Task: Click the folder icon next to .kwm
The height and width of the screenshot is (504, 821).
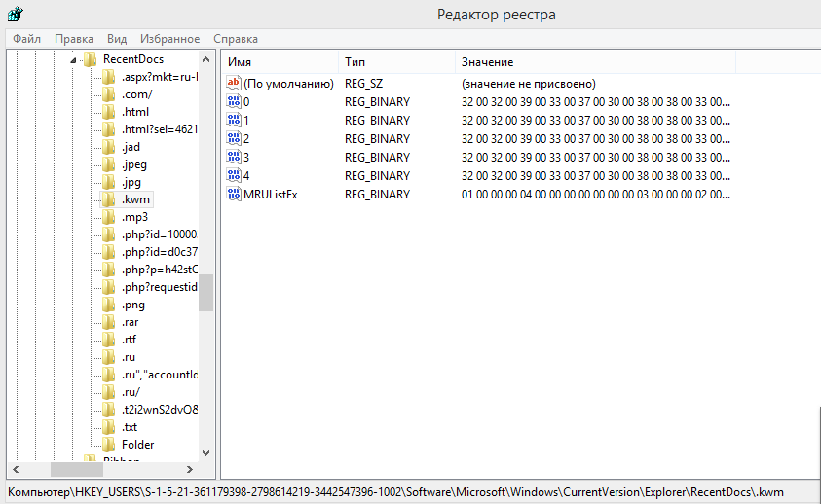Action: (x=108, y=199)
